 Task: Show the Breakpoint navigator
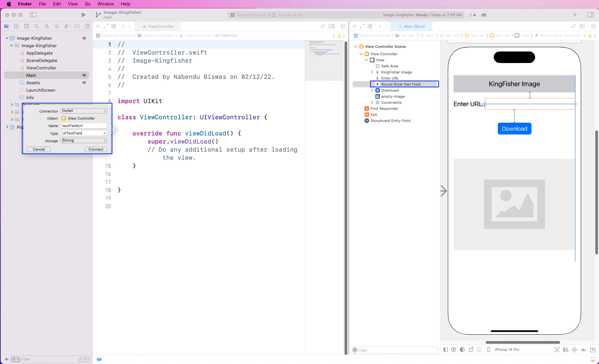[x=77, y=26]
